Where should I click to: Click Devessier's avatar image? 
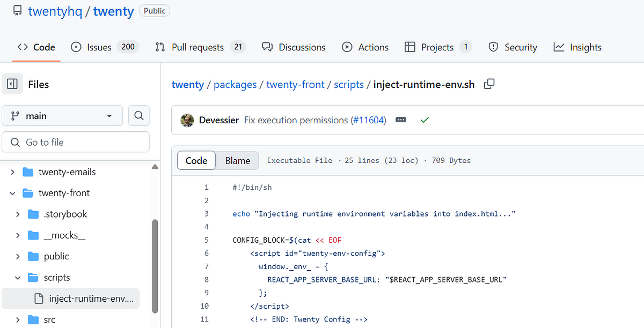tap(187, 120)
